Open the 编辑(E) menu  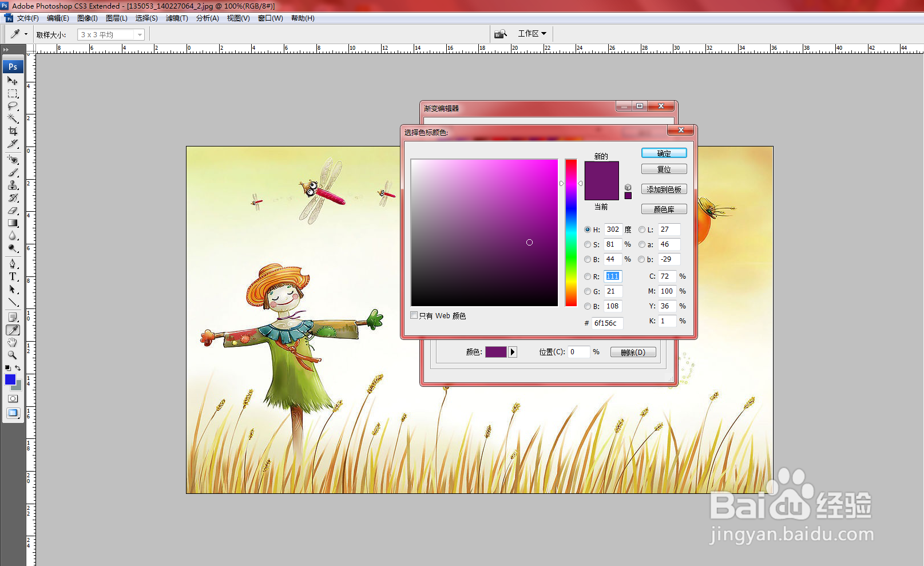58,18
